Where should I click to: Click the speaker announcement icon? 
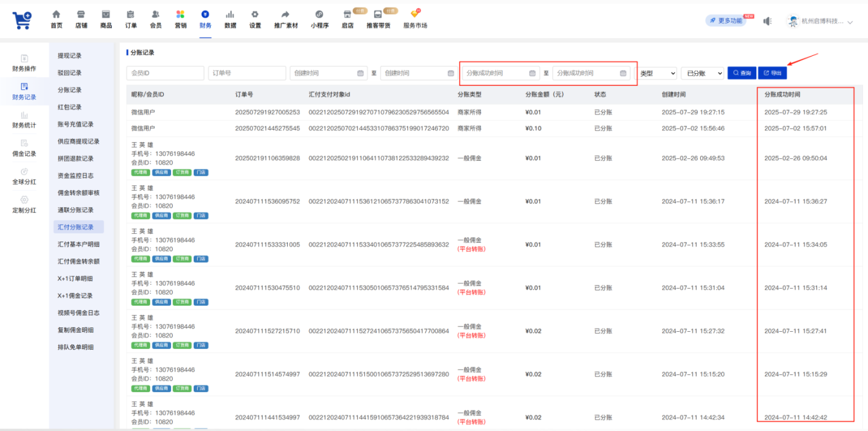click(x=767, y=21)
